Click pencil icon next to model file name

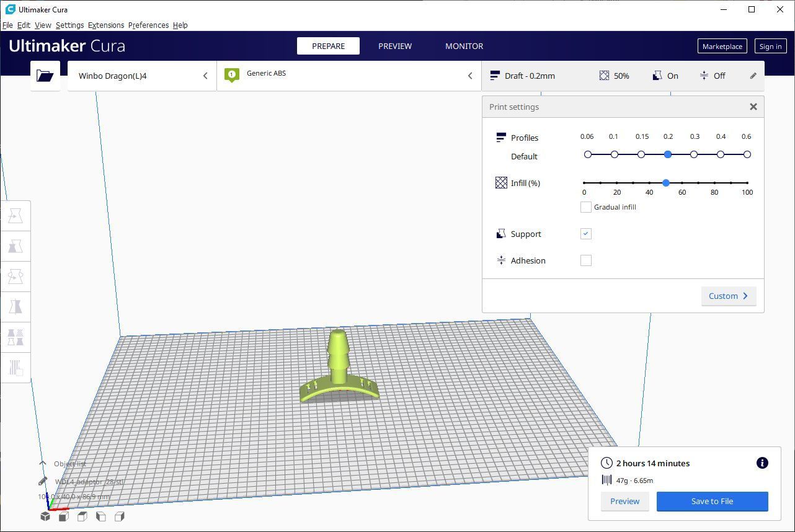[43, 481]
